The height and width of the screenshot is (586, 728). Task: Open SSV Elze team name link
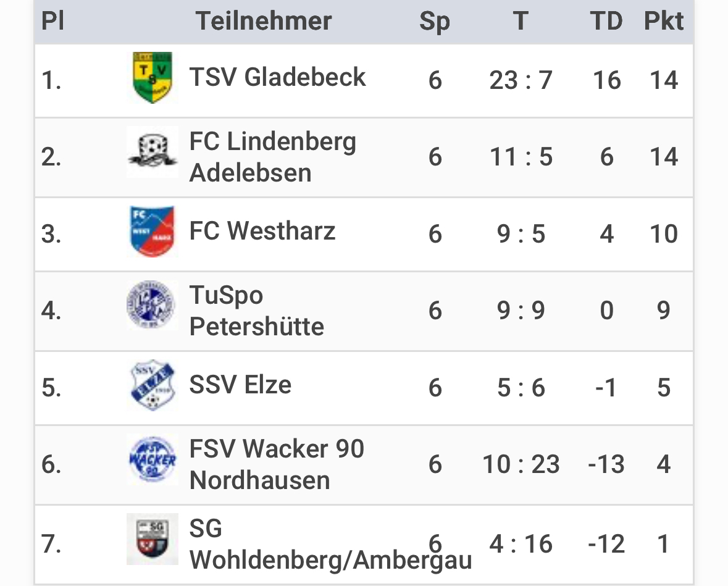click(x=240, y=385)
